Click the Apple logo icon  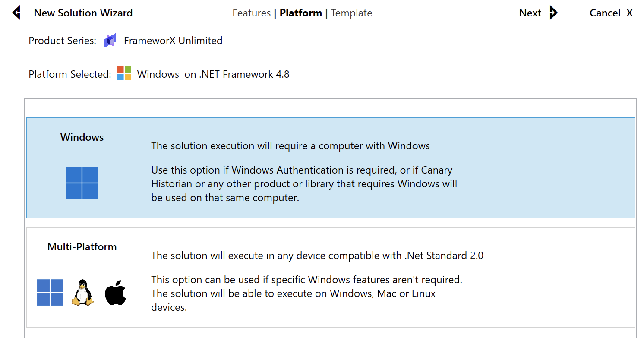point(115,293)
